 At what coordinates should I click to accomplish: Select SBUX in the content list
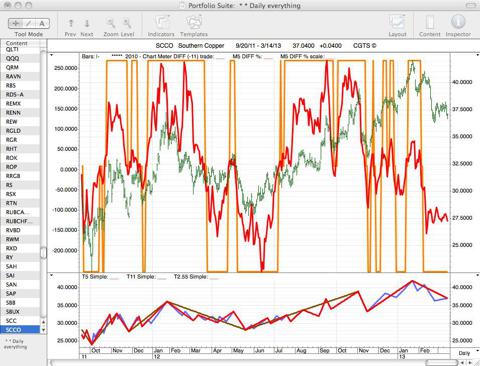pos(20,312)
